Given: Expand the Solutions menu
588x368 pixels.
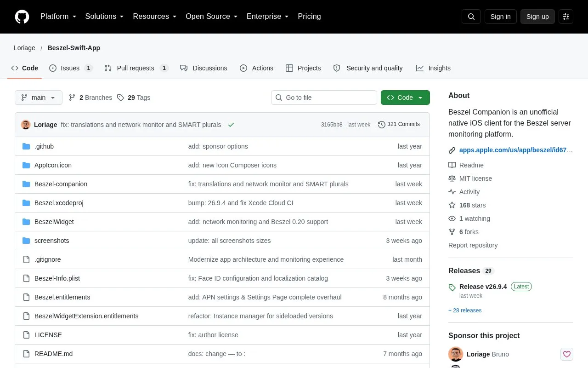Looking at the screenshot, I should pos(104,17).
